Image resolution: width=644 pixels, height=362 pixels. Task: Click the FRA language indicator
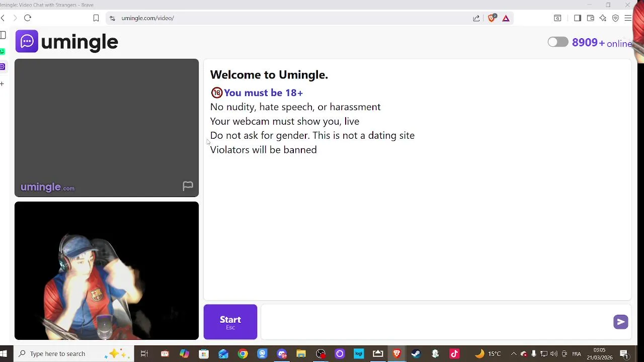pyautogui.click(x=577, y=354)
